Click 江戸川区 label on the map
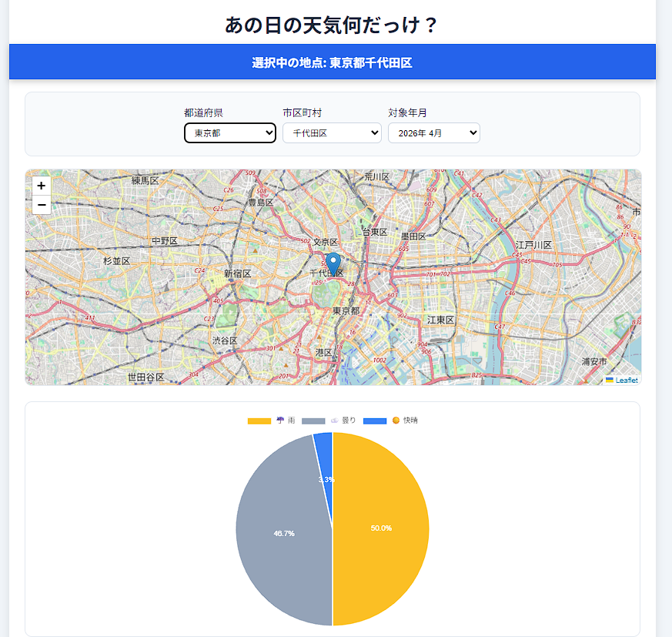The height and width of the screenshot is (637, 672). [533, 245]
